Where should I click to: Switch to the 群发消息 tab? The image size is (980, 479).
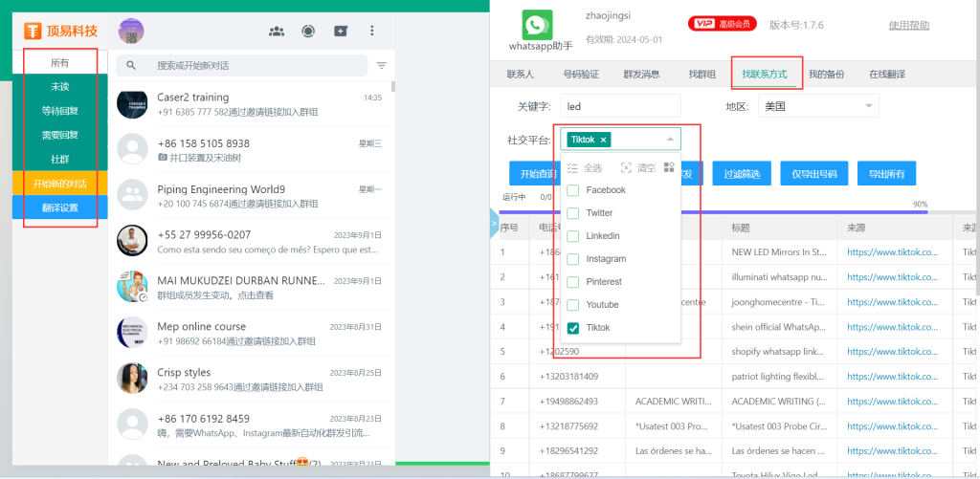[x=641, y=74]
